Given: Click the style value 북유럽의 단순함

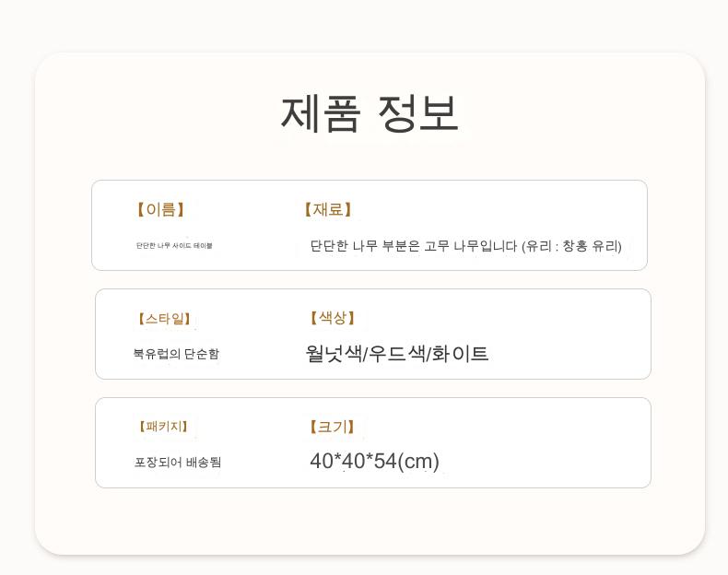Looking at the screenshot, I should coord(176,354).
